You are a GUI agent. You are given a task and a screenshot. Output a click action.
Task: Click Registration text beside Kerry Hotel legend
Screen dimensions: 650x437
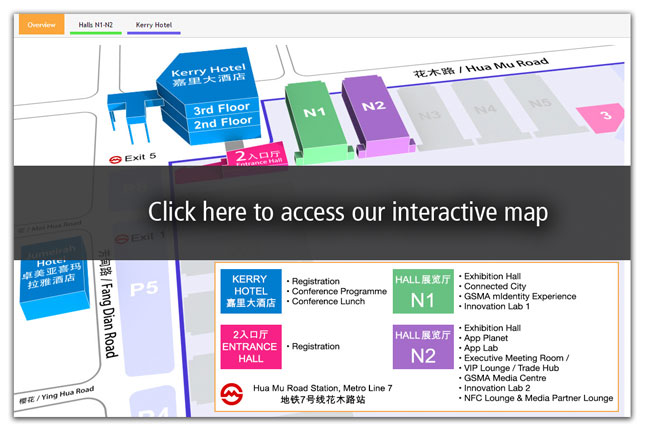[x=315, y=282]
